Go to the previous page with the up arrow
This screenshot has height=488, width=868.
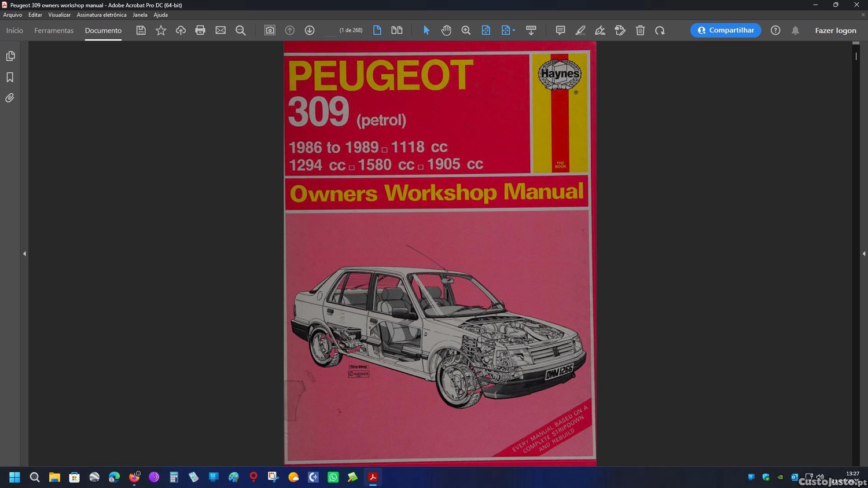coord(290,30)
